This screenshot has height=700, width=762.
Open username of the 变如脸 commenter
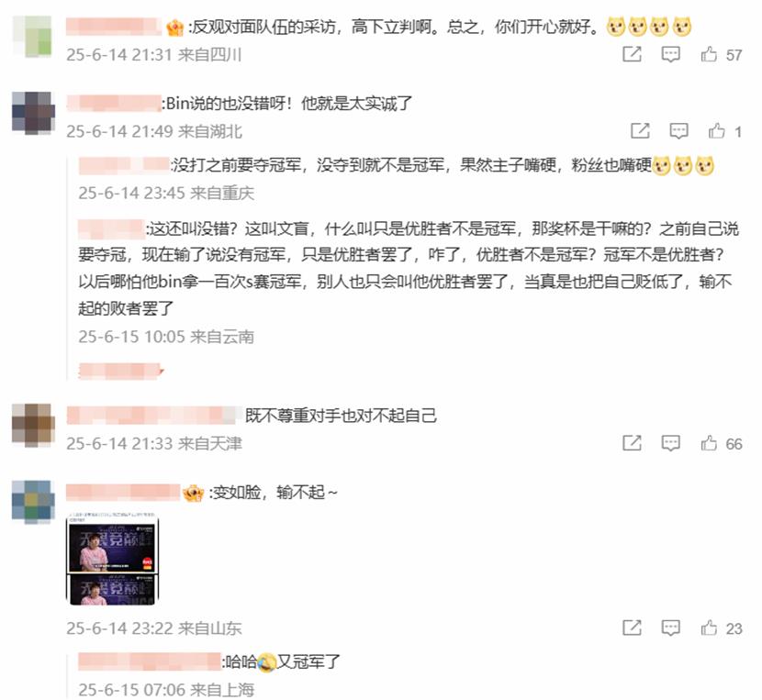point(123,493)
